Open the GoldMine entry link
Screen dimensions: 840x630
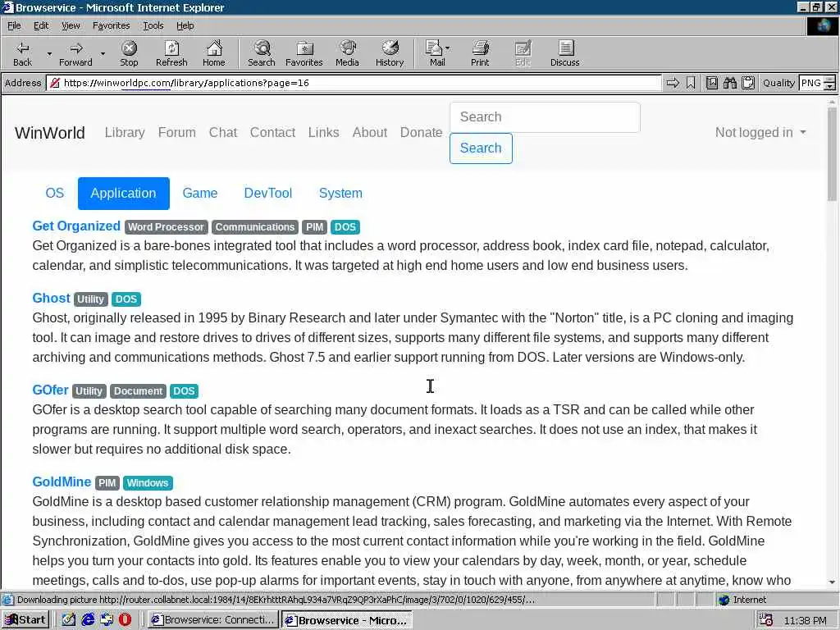click(x=62, y=482)
